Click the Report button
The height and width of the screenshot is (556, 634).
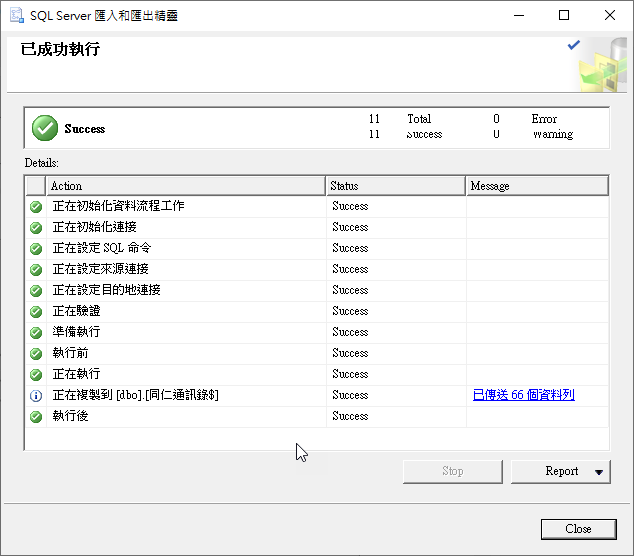561,471
